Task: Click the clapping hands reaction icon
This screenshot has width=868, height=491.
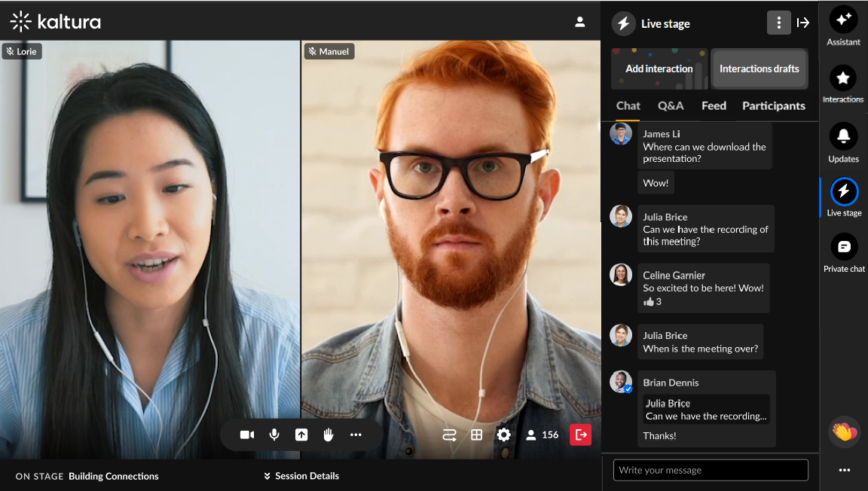Action: (x=844, y=432)
